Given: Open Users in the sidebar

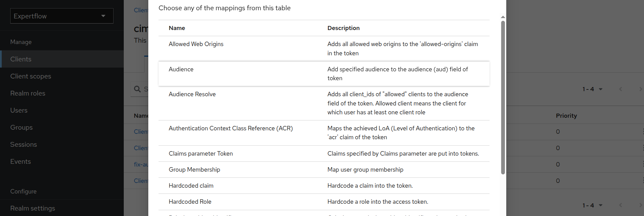Looking at the screenshot, I should point(19,110).
